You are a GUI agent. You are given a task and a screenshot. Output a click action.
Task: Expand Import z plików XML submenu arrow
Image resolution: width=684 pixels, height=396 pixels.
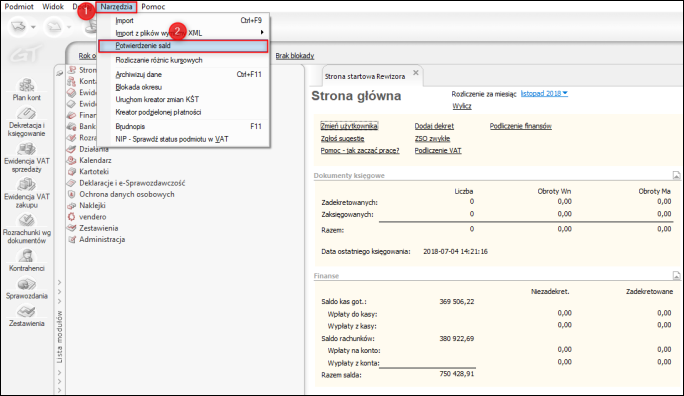pyautogui.click(x=262, y=32)
